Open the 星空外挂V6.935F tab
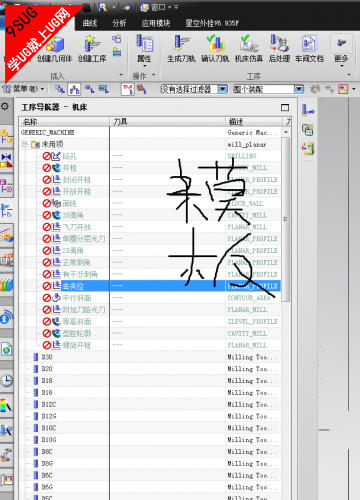The width and height of the screenshot is (360, 500). coord(212,23)
